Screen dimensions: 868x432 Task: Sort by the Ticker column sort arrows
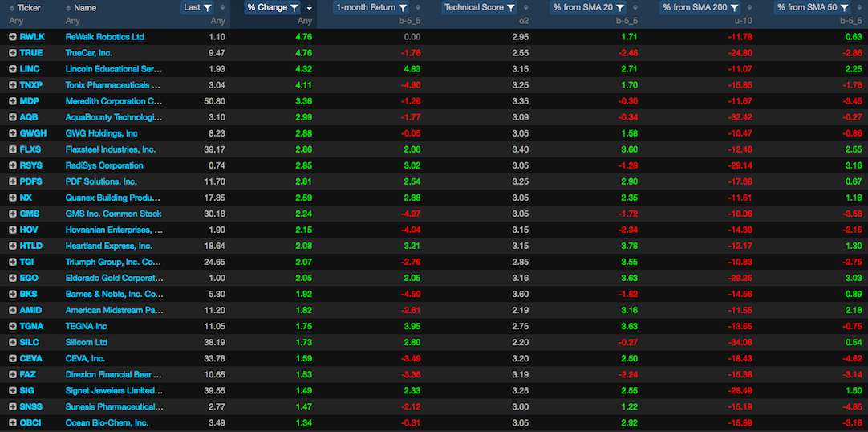click(x=12, y=8)
